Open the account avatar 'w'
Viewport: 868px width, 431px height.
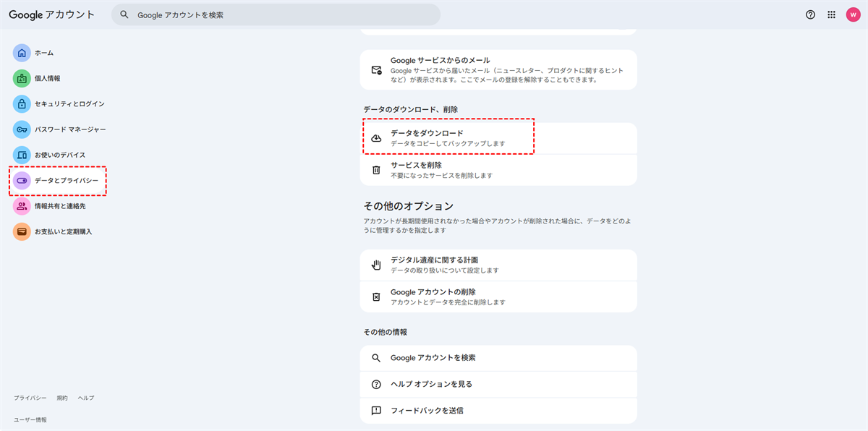[853, 14]
